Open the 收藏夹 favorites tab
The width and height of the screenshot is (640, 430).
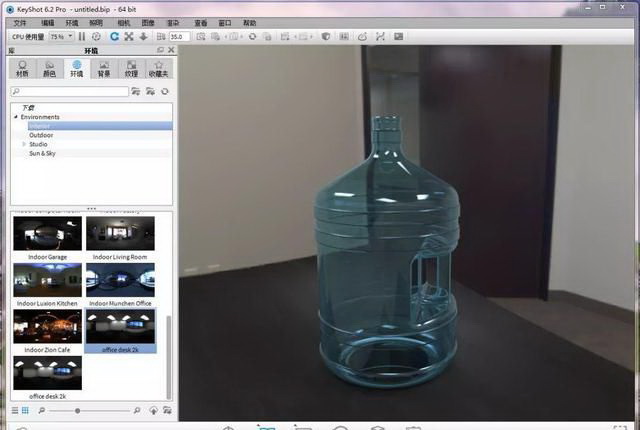click(158, 69)
